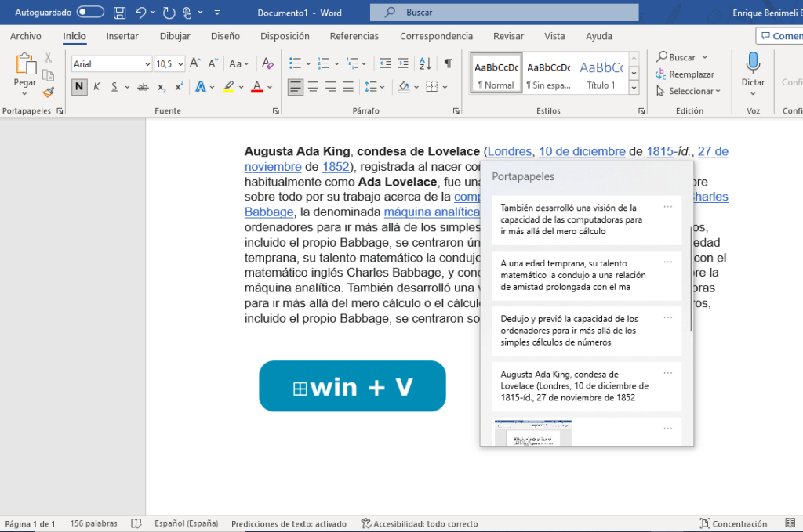This screenshot has width=803, height=532.
Task: Justify the paragraph text
Action: pyautogui.click(x=348, y=87)
